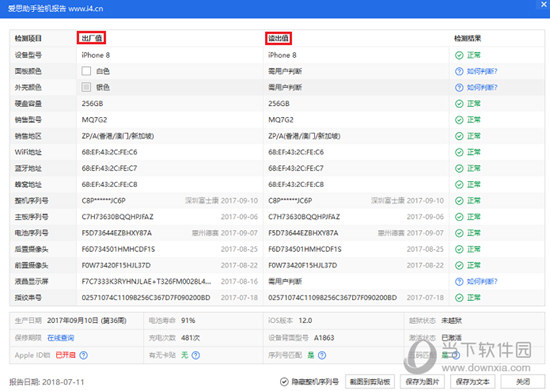Click the 截图到剪贴板 button
Image resolution: width=550 pixels, height=391 pixels.
pyautogui.click(x=370, y=382)
